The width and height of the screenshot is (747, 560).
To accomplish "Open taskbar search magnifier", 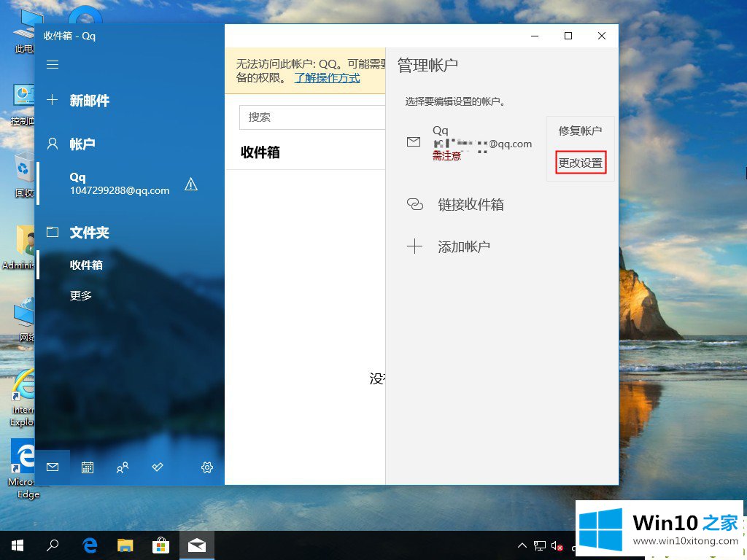I will point(53,545).
